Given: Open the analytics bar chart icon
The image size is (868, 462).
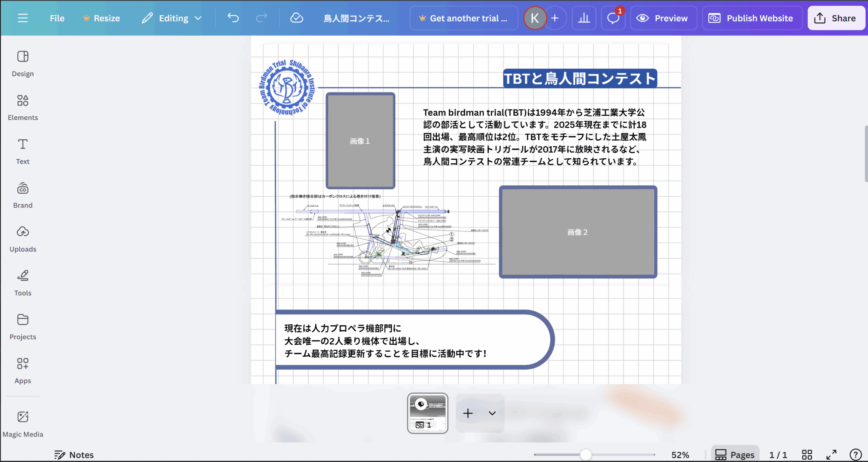Looking at the screenshot, I should (584, 18).
